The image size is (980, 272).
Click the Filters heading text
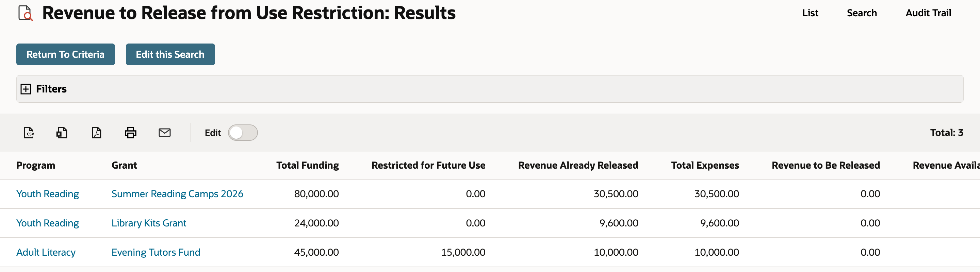pos(51,89)
